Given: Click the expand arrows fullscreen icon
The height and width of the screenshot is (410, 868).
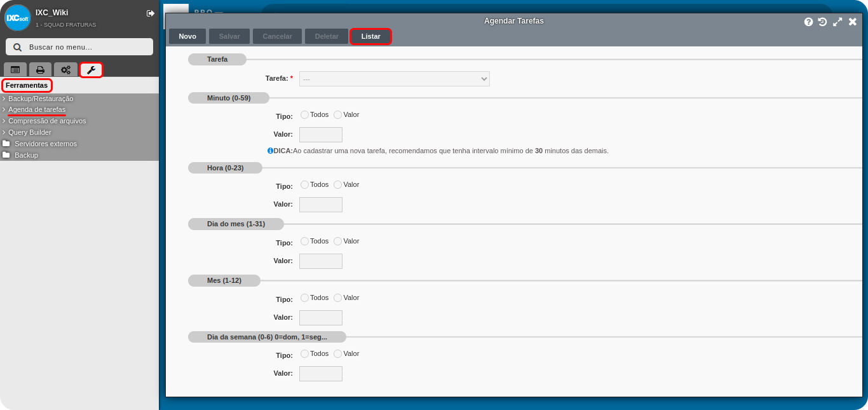Looking at the screenshot, I should (837, 22).
